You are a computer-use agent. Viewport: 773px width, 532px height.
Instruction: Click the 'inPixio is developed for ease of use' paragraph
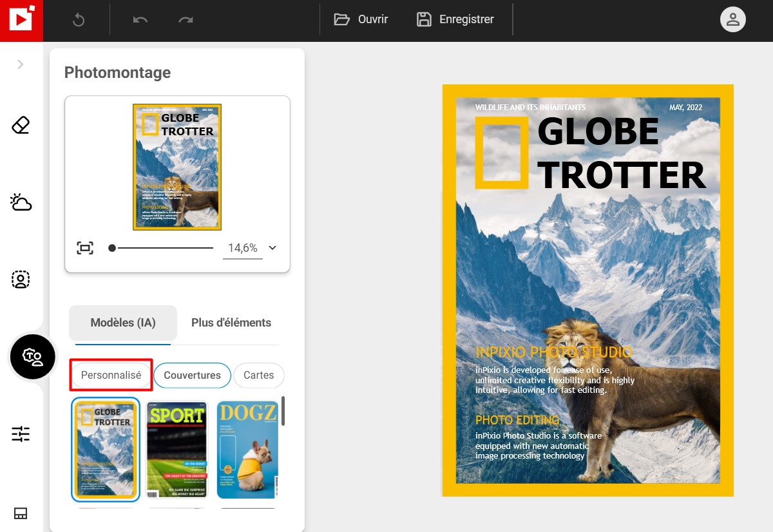tap(555, 380)
